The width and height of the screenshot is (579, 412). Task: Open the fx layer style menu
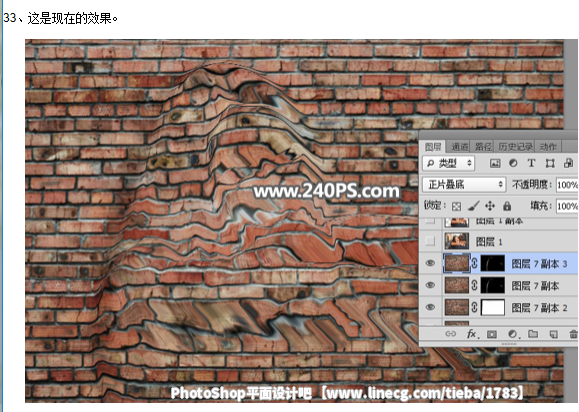click(x=472, y=334)
